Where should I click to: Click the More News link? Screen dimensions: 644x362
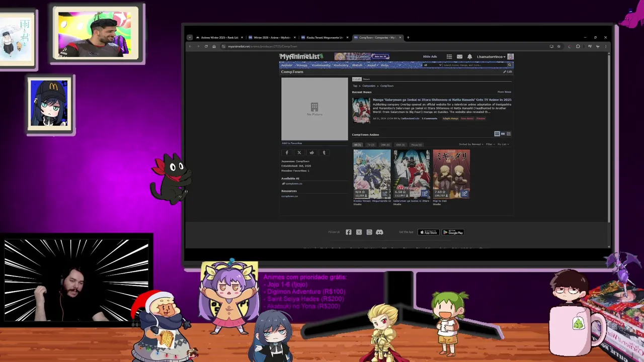(x=504, y=92)
